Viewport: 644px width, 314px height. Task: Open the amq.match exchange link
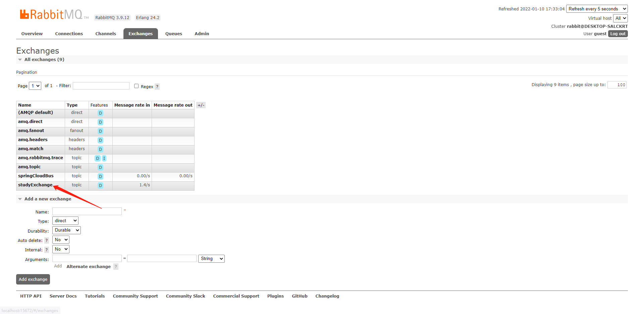coord(31,149)
